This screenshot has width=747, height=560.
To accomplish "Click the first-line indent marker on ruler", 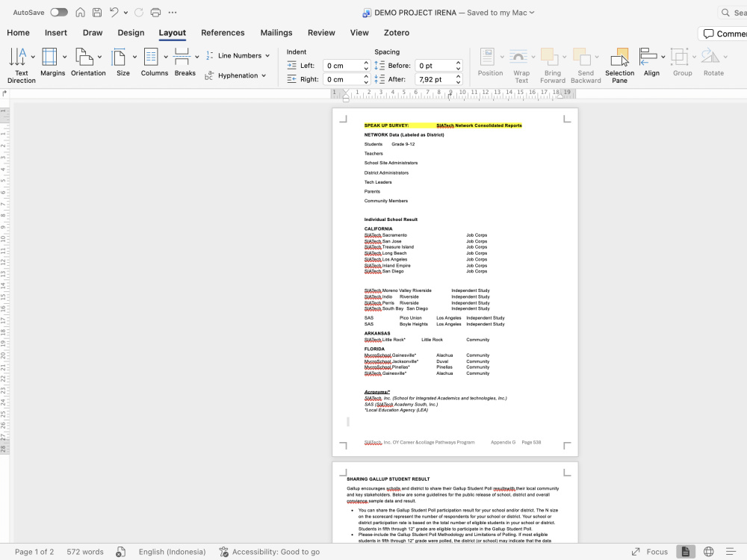I will (x=346, y=91).
